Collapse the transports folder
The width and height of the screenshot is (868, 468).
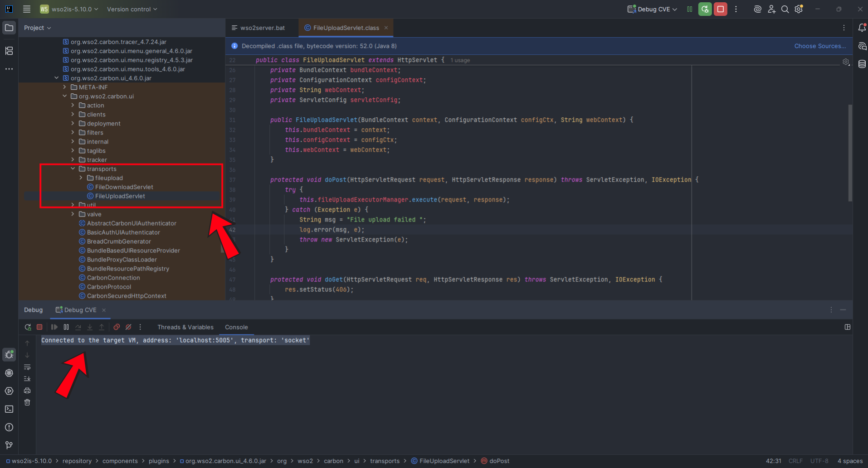coord(73,169)
